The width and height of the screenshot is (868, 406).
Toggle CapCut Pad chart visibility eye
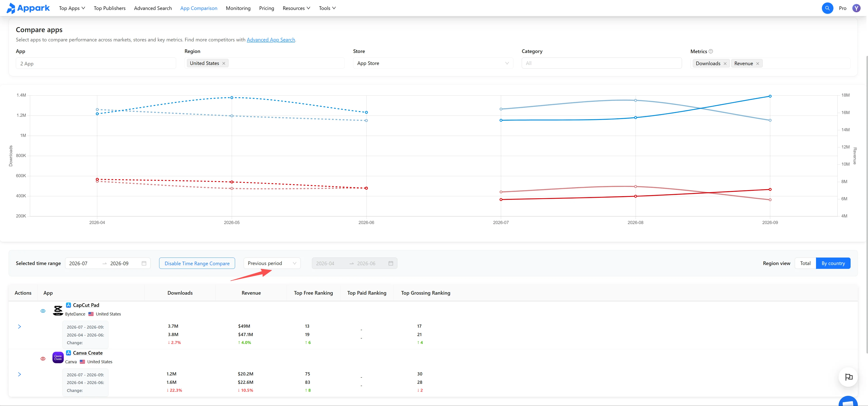43,311
